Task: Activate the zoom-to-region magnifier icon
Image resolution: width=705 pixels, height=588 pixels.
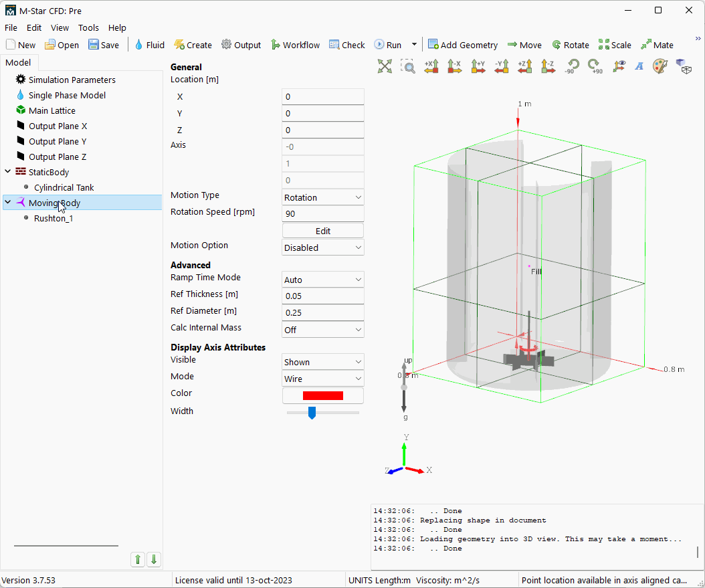Action: (408, 66)
